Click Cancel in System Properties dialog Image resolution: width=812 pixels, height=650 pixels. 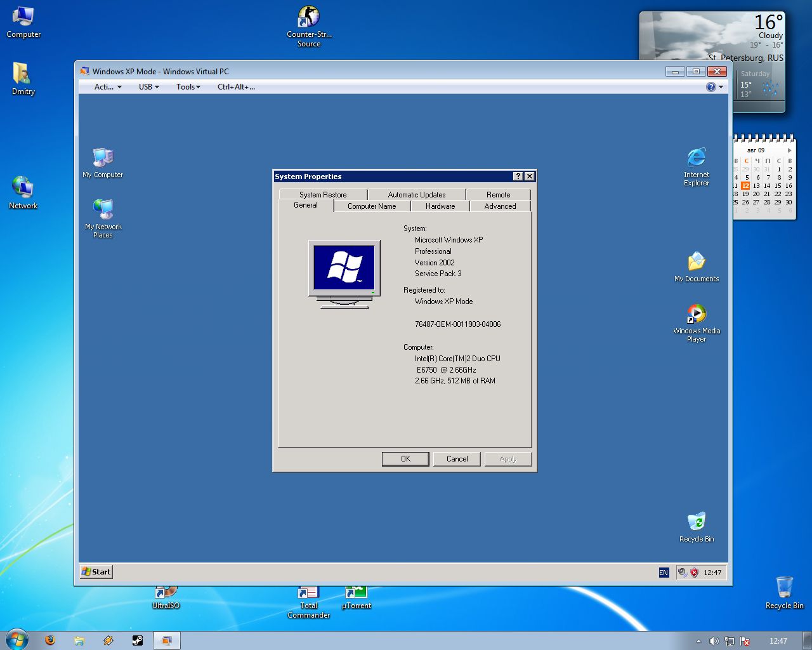pos(457,459)
